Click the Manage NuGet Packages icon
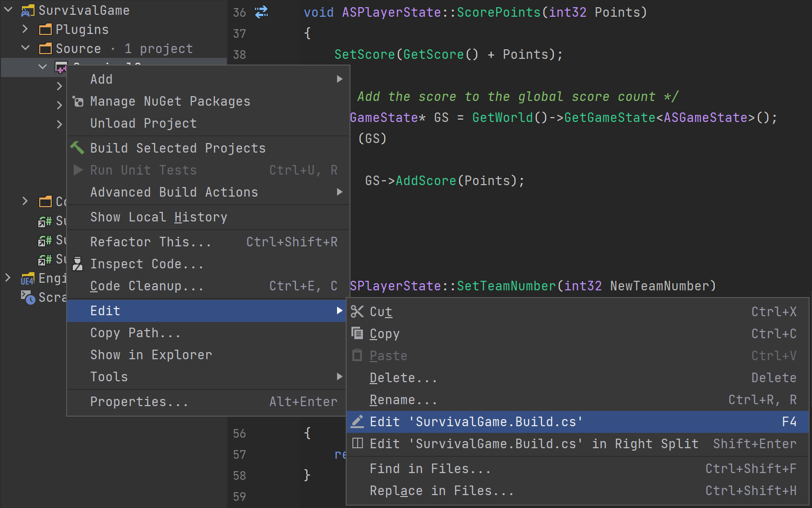 pos(77,101)
